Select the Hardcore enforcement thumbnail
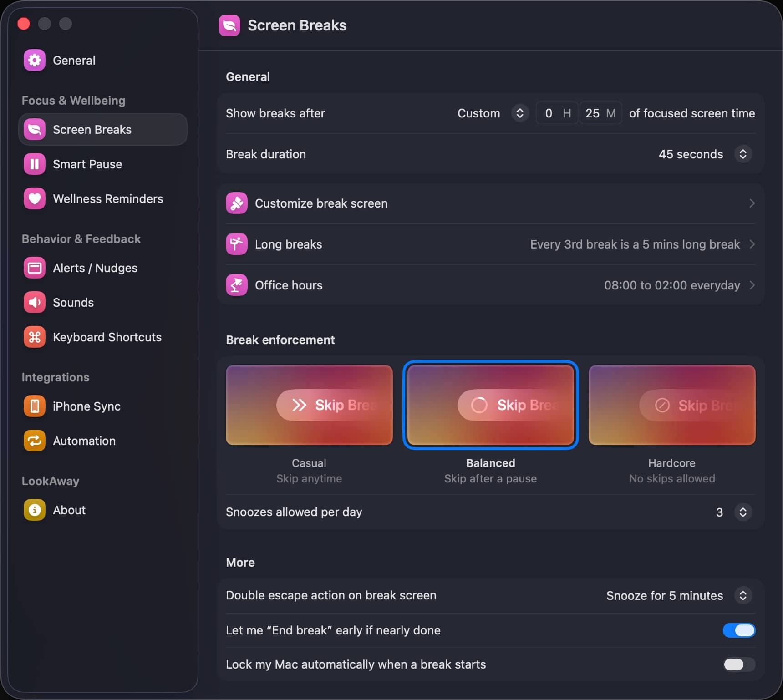Image resolution: width=783 pixels, height=700 pixels. (x=672, y=405)
